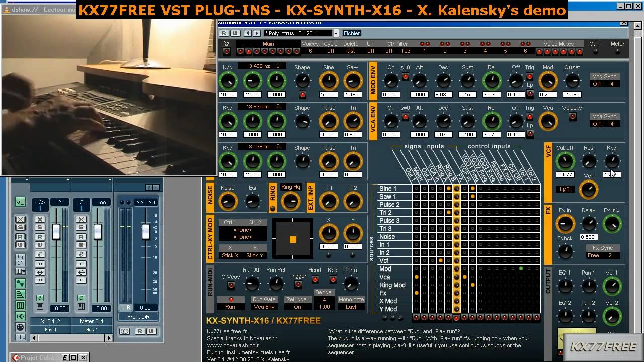Select the Voices value 6
Viewport: 644px width, 362px height.
310,51
